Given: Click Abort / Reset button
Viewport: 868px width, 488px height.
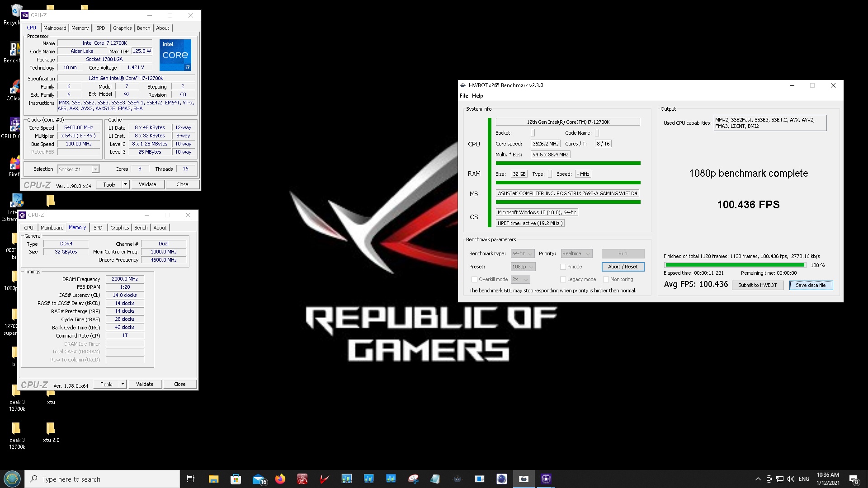Looking at the screenshot, I should click(x=623, y=267).
